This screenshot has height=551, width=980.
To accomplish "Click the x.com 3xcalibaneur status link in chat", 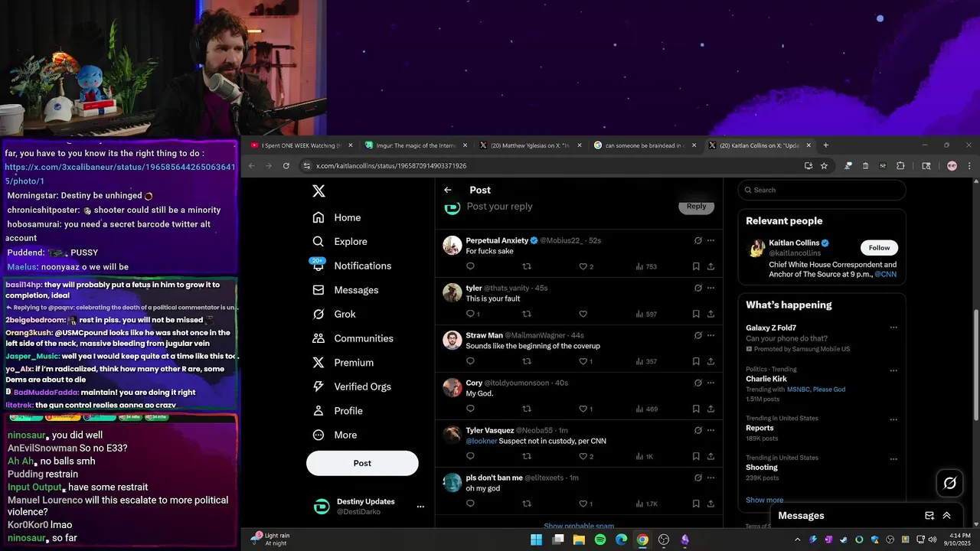I will [120, 174].
